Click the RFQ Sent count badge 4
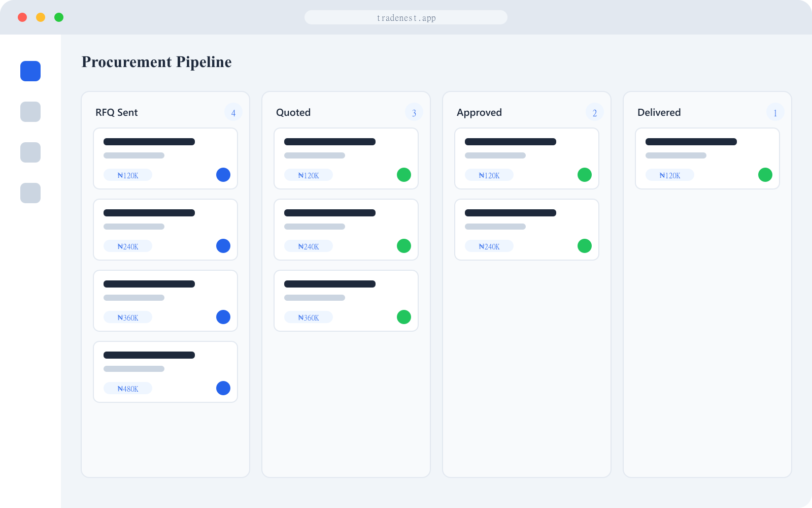812x508 pixels. coord(233,112)
